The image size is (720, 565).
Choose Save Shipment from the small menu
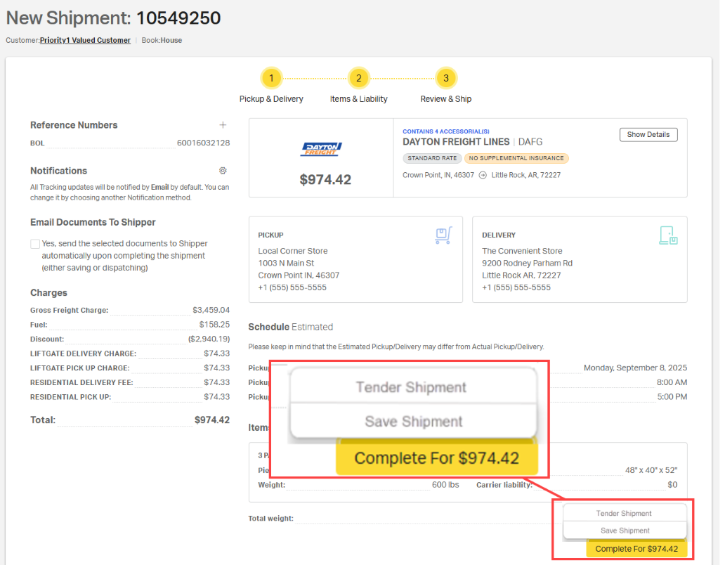pyautogui.click(x=625, y=530)
